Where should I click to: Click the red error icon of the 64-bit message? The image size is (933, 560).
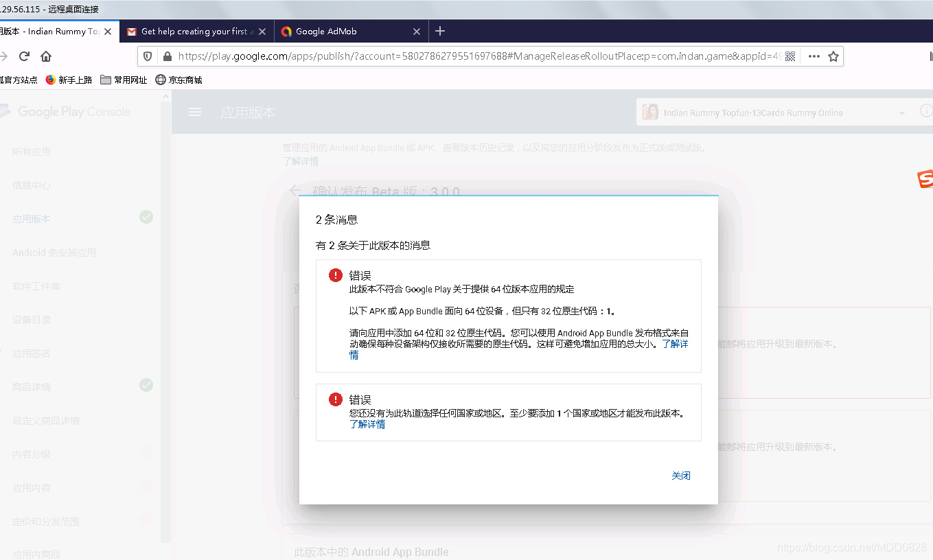click(x=335, y=275)
